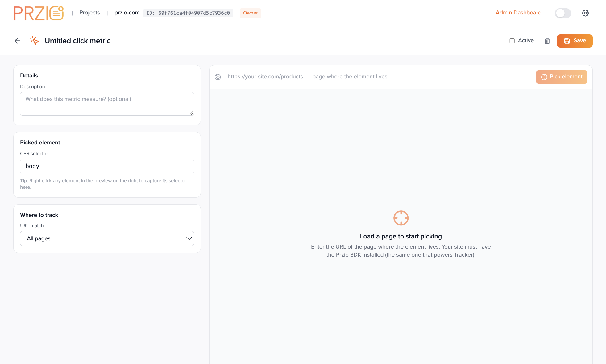Toggle the Admin Dashboard switch
This screenshot has width=606, height=364.
point(563,13)
